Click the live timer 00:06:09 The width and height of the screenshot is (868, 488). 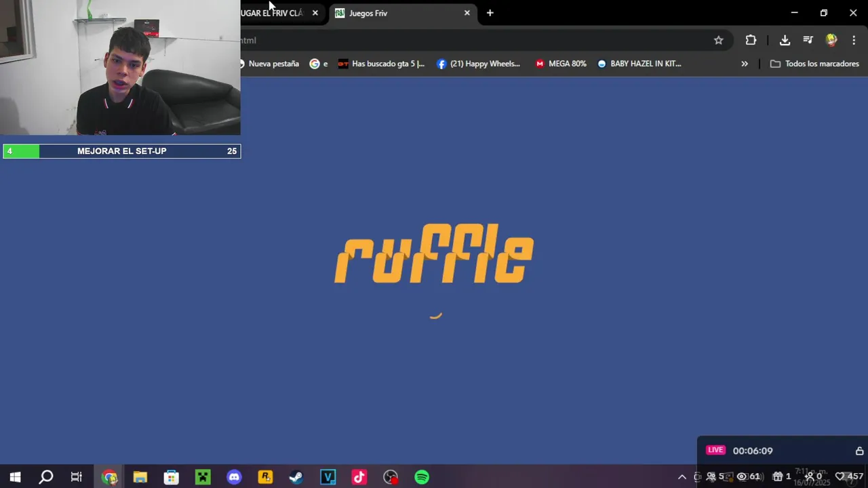coord(753,451)
